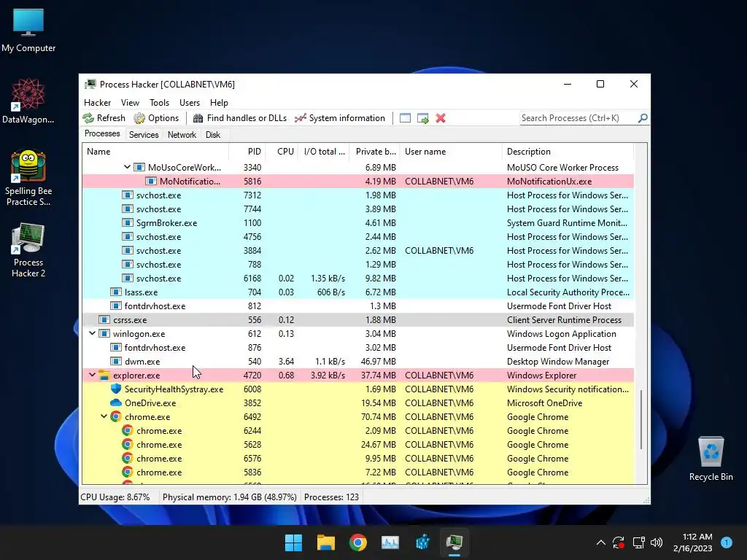
Task: Select the DataWagon desktop shortcut
Action: (28, 101)
